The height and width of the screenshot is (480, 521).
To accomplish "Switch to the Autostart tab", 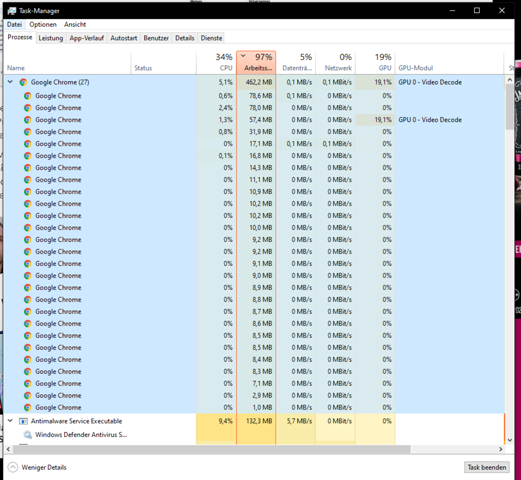I will point(124,38).
